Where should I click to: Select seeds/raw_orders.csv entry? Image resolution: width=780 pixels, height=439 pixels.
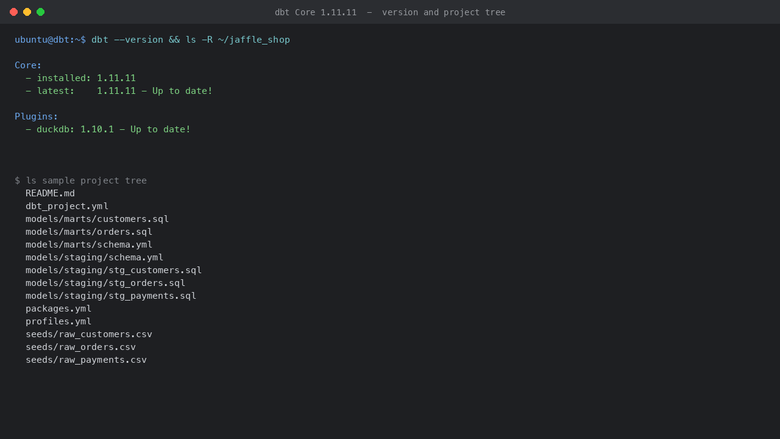(x=81, y=347)
